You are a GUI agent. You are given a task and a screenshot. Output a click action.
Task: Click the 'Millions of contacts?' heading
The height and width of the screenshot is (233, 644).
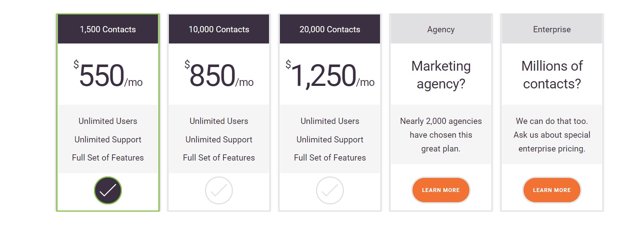pyautogui.click(x=552, y=75)
